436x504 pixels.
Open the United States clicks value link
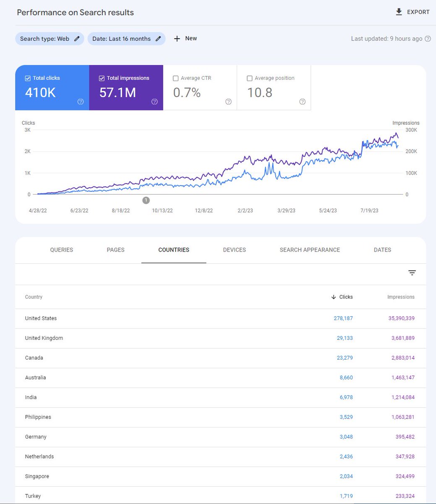[x=343, y=318]
